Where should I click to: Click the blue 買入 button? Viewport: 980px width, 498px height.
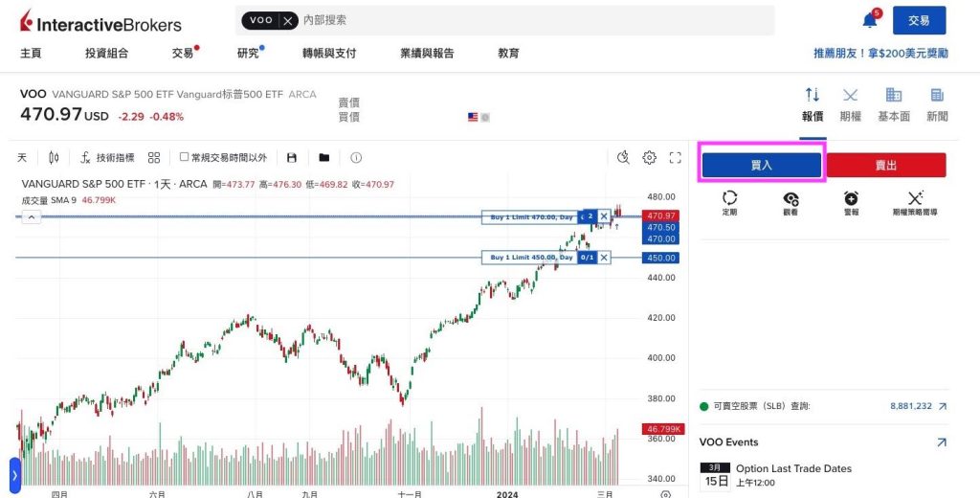point(762,166)
